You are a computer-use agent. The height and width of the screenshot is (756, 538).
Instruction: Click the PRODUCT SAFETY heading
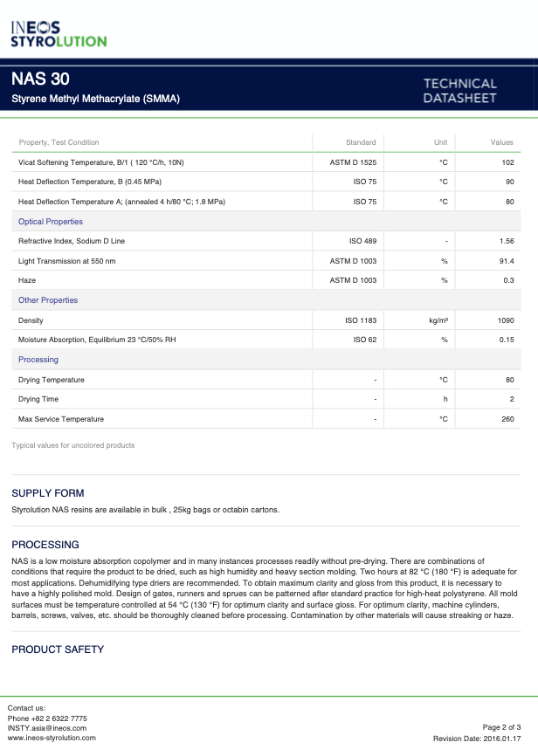point(58,649)
